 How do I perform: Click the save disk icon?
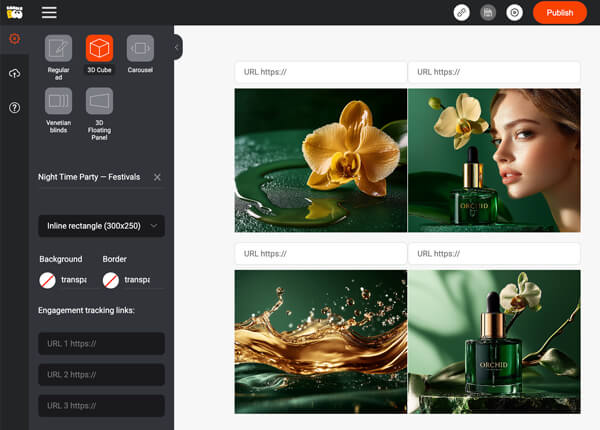[488, 13]
